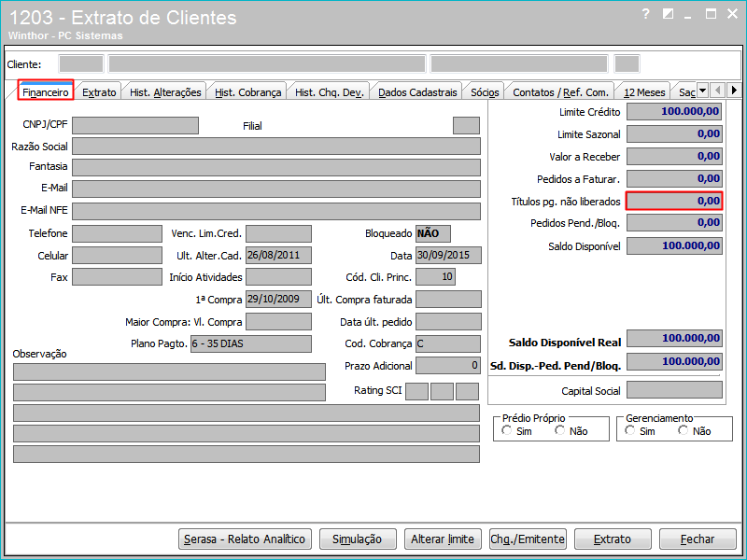Click the 1ª Compra date 29/10/2009
The width and height of the screenshot is (747, 560).
tap(278, 299)
